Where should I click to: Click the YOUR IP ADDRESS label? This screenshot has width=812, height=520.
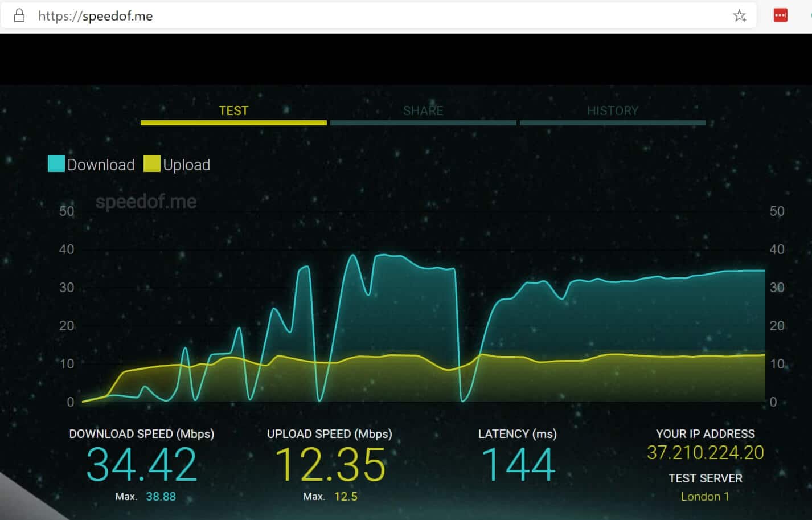coord(705,434)
